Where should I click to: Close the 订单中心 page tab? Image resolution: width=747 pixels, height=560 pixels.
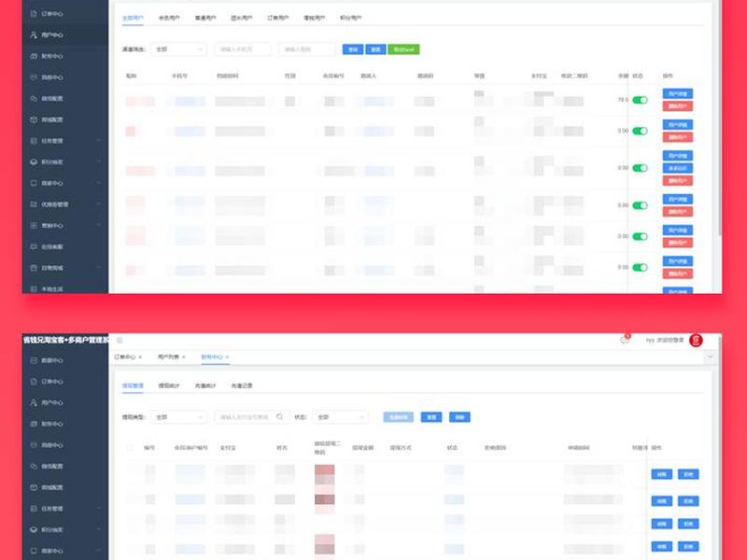point(140,357)
